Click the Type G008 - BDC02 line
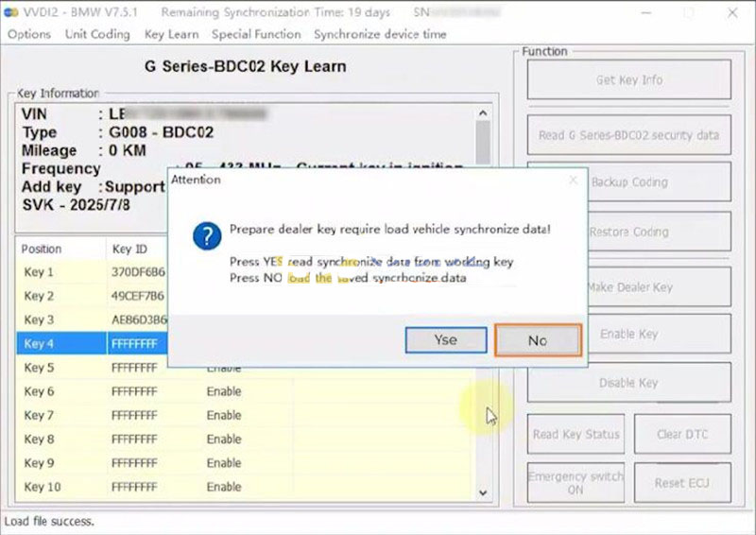 pos(117,132)
